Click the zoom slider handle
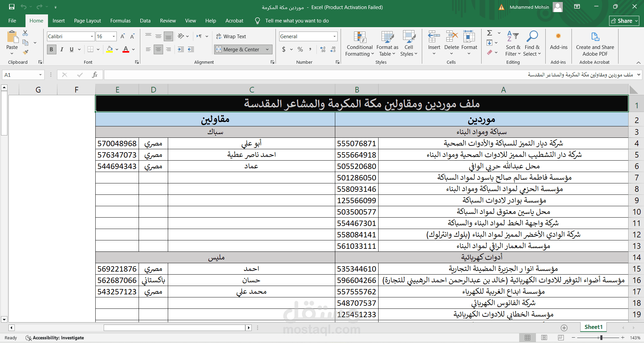The width and height of the screenshot is (644, 343). [601, 338]
